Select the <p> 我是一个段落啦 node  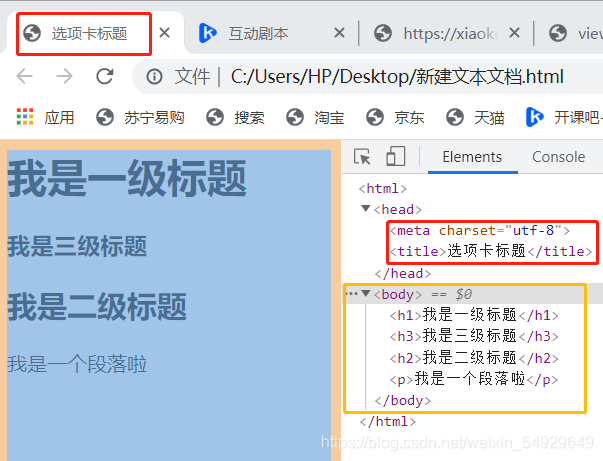[474, 379]
